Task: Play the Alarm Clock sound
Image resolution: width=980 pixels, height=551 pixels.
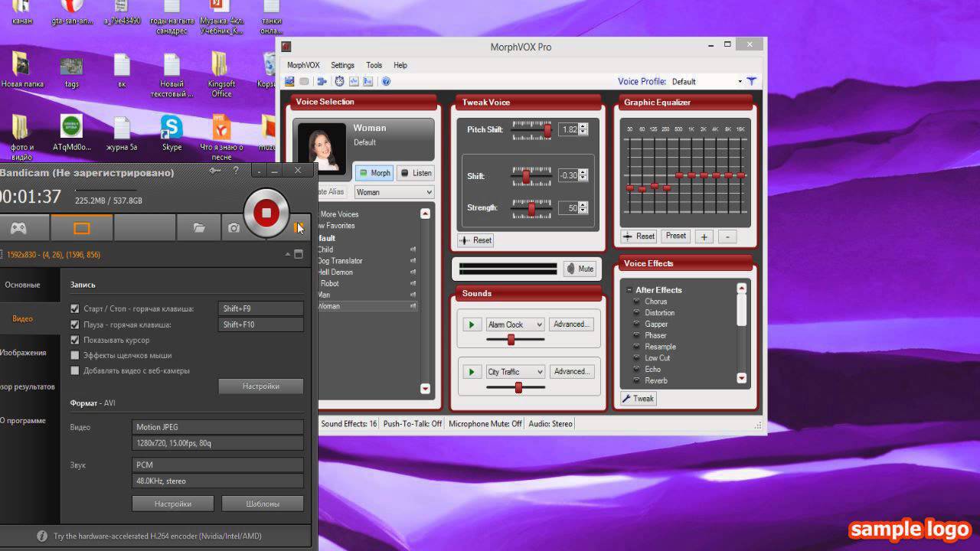Action: coord(472,324)
